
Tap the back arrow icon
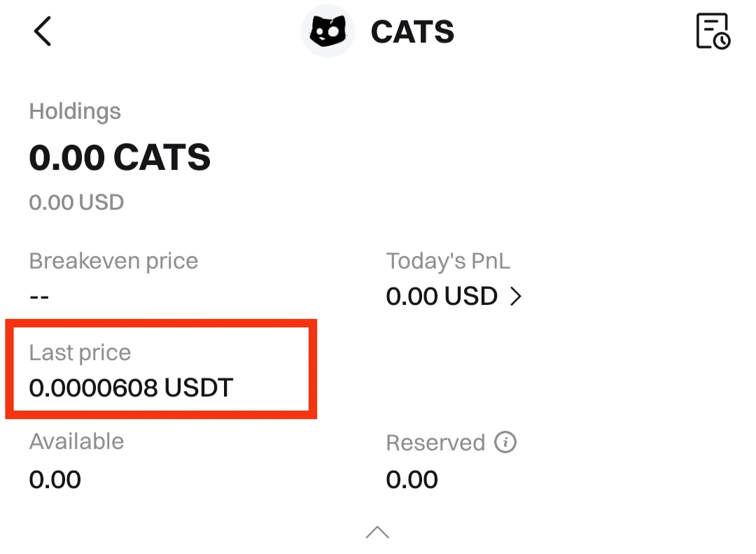43,31
